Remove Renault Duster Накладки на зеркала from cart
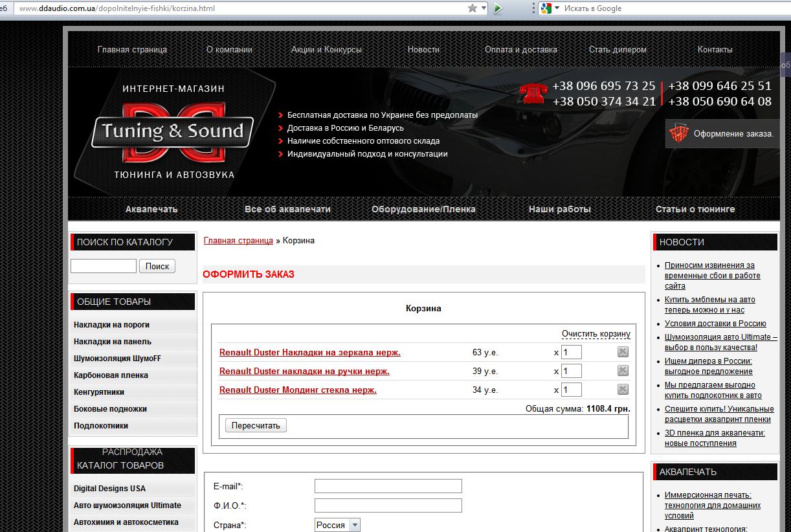The image size is (791, 532). (x=623, y=352)
